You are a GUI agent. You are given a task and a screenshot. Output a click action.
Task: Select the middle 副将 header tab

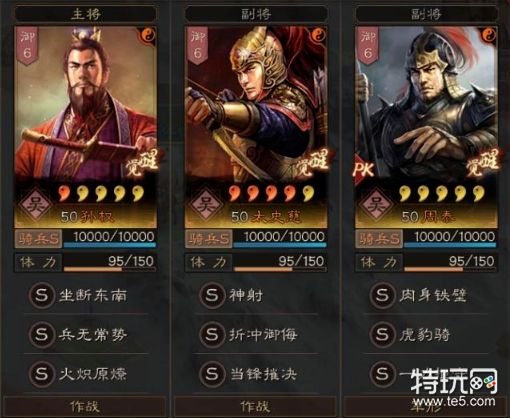point(256,14)
